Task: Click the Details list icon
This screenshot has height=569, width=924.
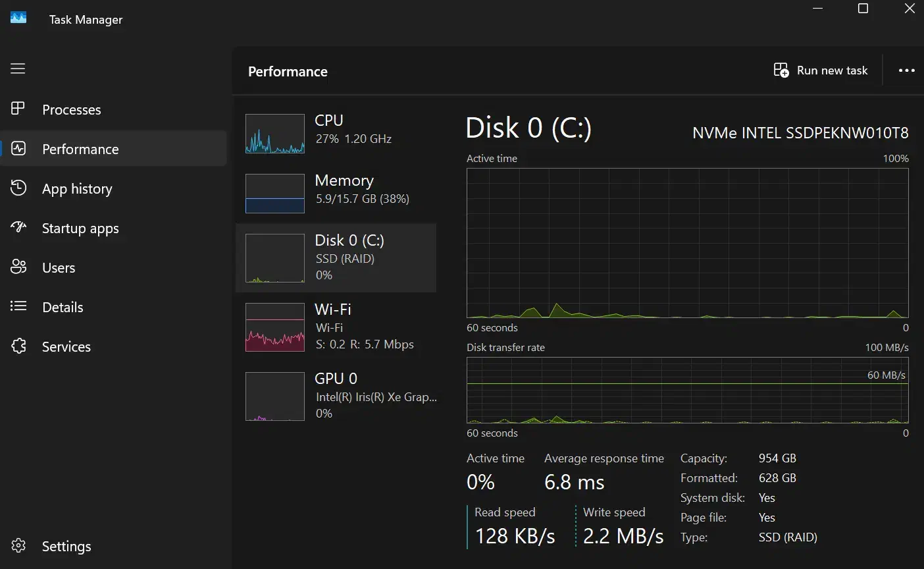Action: coord(18,306)
